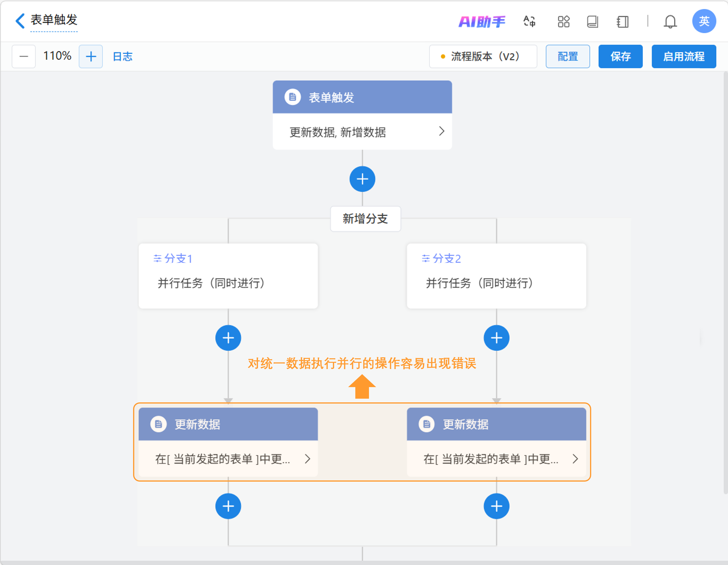The height and width of the screenshot is (565, 728).
Task: Zoom out with minus button
Action: pos(24,56)
